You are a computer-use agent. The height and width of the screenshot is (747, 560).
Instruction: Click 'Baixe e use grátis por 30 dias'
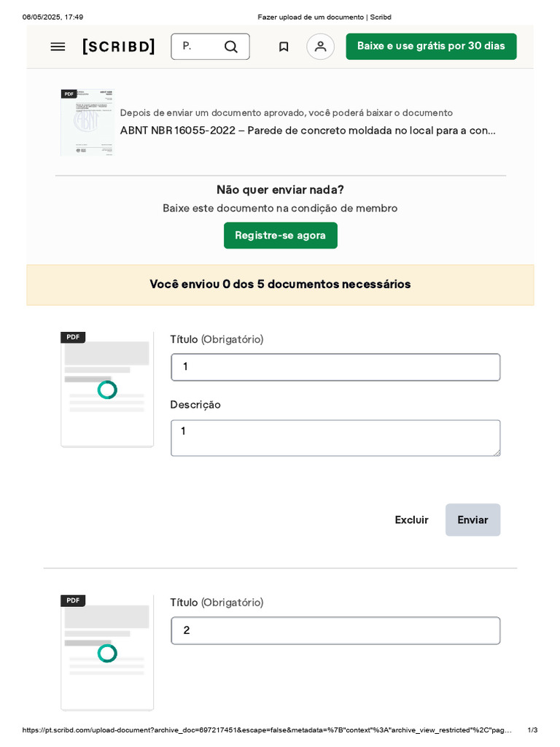click(x=431, y=46)
